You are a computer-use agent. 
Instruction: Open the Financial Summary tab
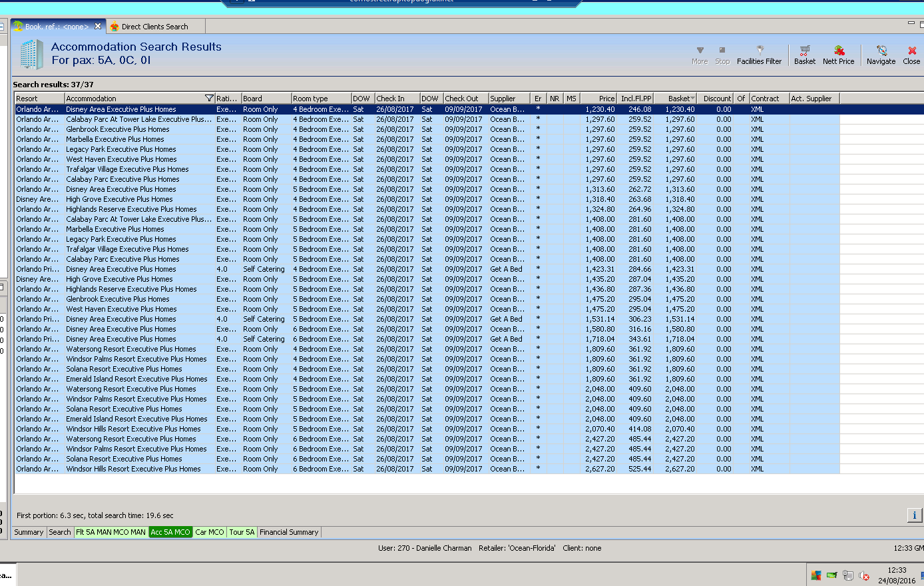(289, 532)
